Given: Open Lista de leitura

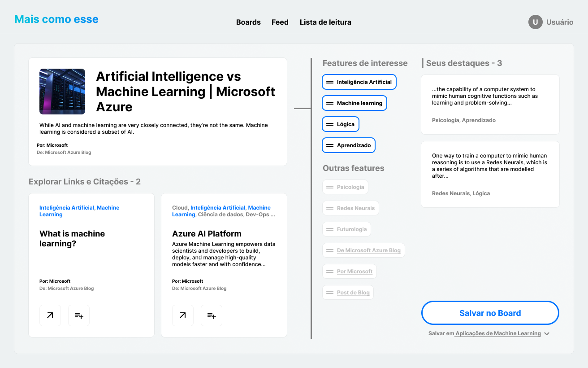Looking at the screenshot, I should (325, 22).
